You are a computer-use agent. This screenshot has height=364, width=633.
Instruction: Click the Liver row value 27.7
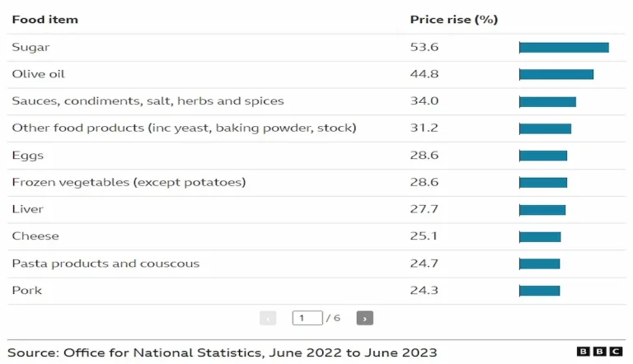[x=424, y=209]
